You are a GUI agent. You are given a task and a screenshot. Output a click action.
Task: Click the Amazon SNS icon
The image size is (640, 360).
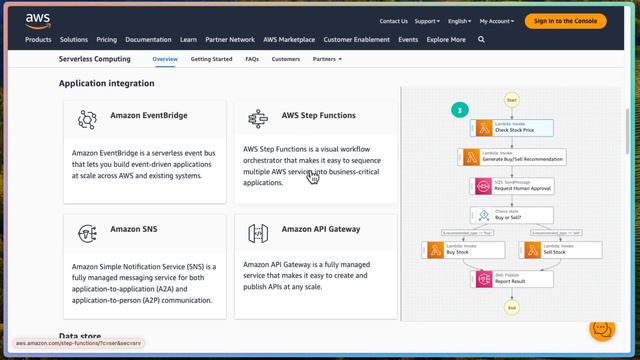[87, 233]
